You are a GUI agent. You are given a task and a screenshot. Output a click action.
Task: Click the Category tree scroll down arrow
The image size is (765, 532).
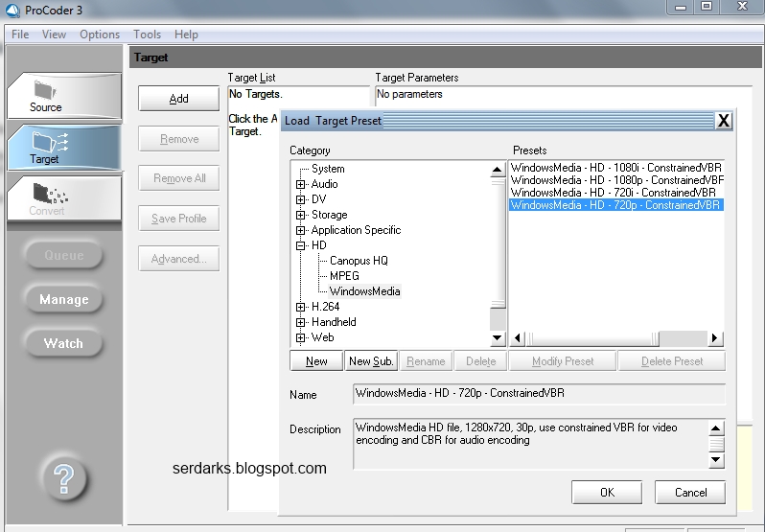click(x=498, y=338)
